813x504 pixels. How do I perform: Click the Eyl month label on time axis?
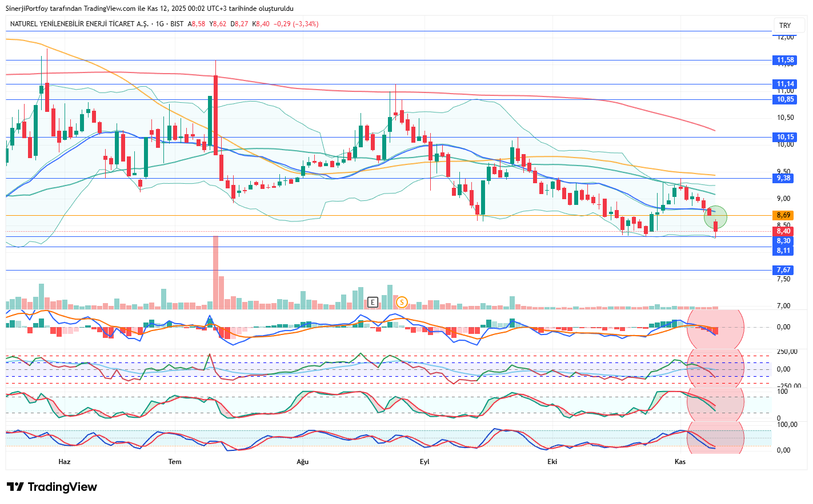click(x=424, y=461)
